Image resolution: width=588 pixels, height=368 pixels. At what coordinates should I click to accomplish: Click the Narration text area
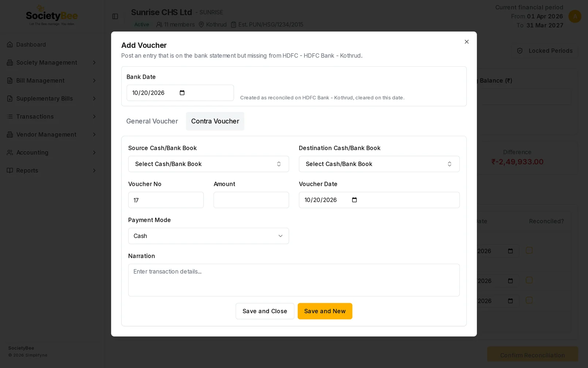click(294, 280)
